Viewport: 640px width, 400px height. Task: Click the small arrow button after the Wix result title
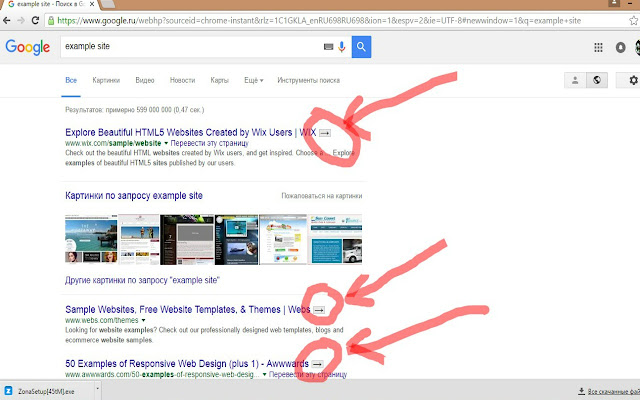(325, 133)
